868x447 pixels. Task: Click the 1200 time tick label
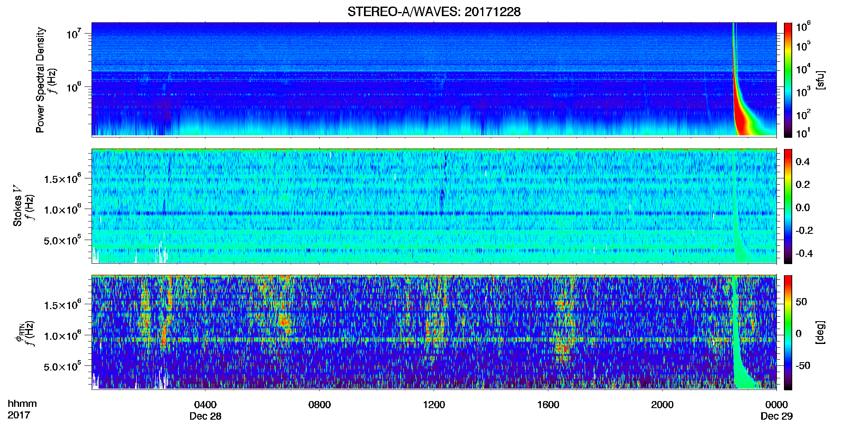[x=434, y=405]
